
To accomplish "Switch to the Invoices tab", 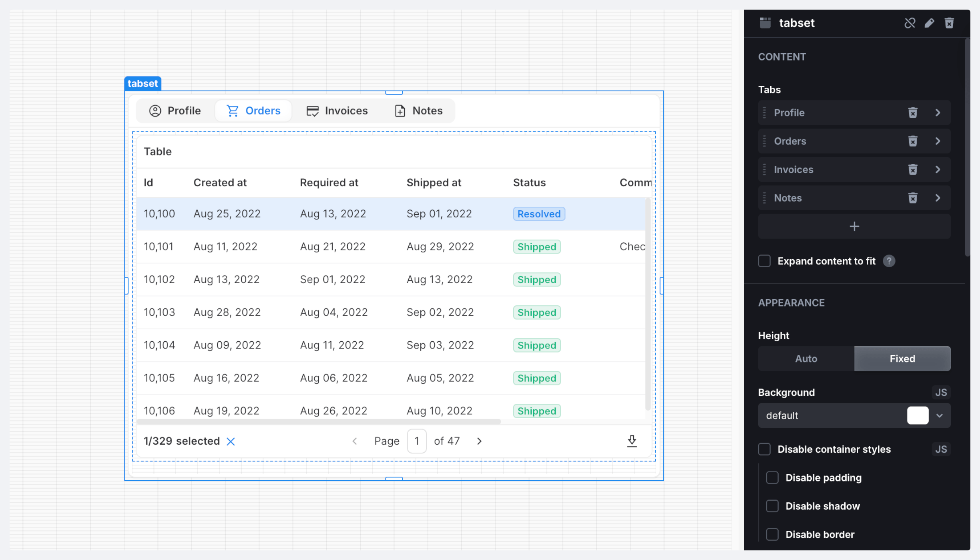I will pyautogui.click(x=337, y=111).
